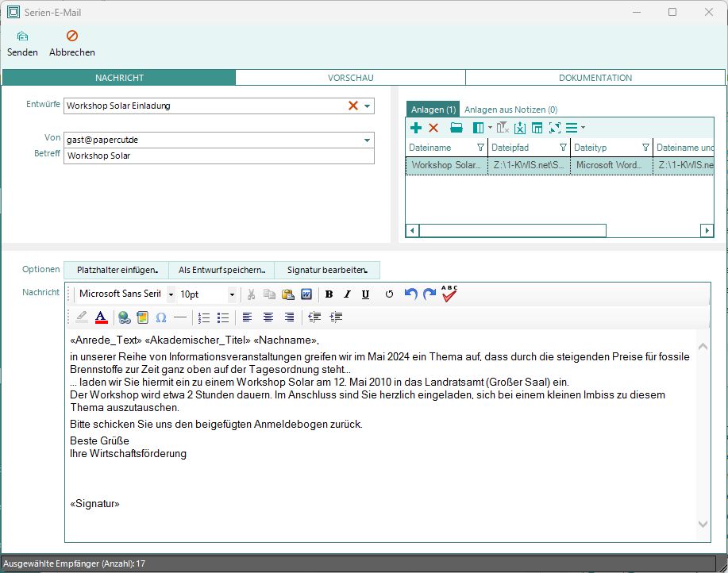This screenshot has width=728, height=573.
Task: Open the column chooser icon in attachments toolbar
Action: coord(478,128)
